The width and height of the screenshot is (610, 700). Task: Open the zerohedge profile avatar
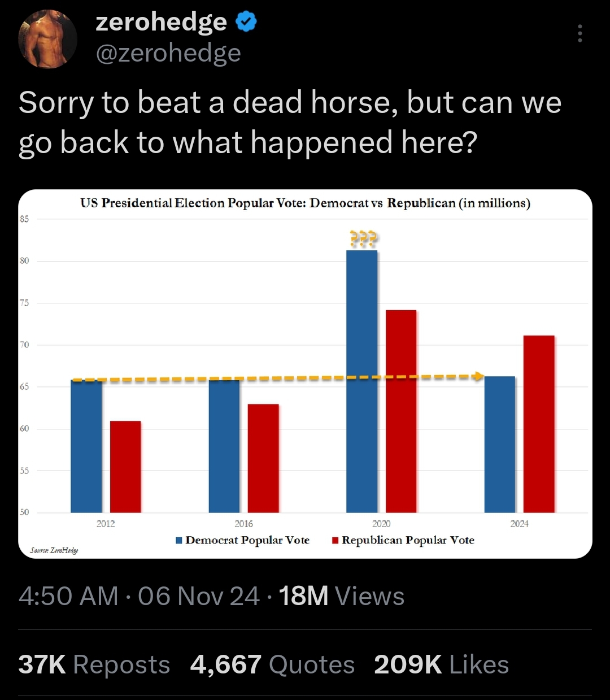(47, 40)
